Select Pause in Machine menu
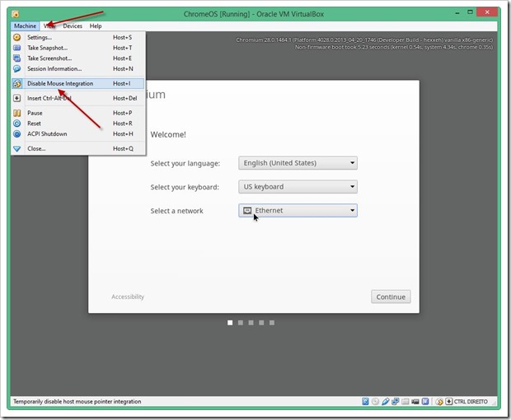 point(78,113)
